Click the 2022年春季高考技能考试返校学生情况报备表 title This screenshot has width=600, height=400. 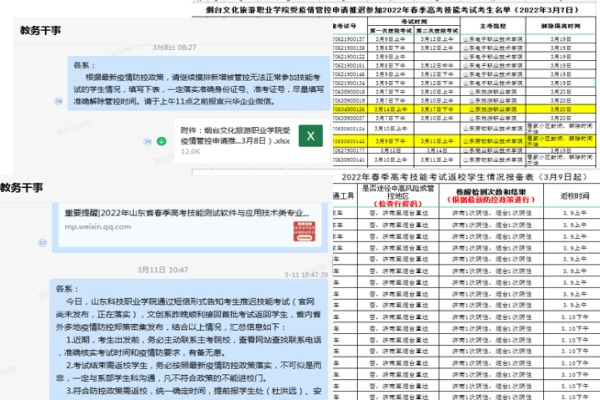point(464,177)
